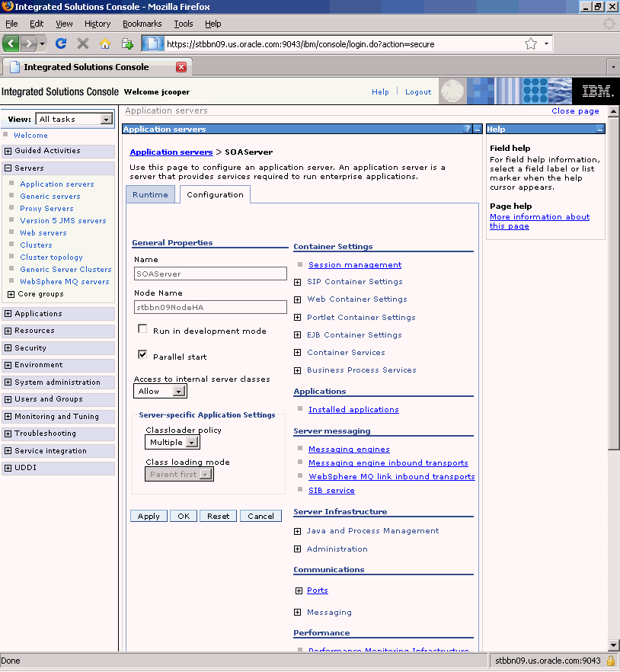This screenshot has height=672, width=620.
Task: Expand the UDDI section
Action: (x=8, y=468)
